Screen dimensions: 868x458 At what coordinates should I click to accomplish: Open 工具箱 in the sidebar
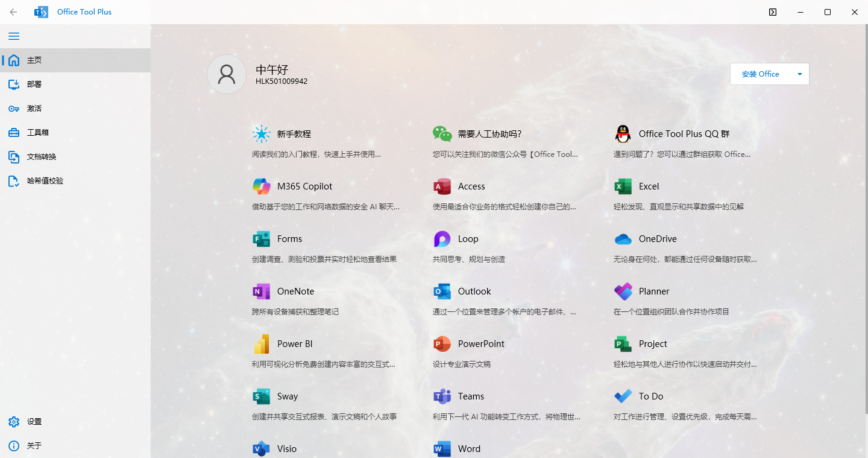click(x=75, y=133)
